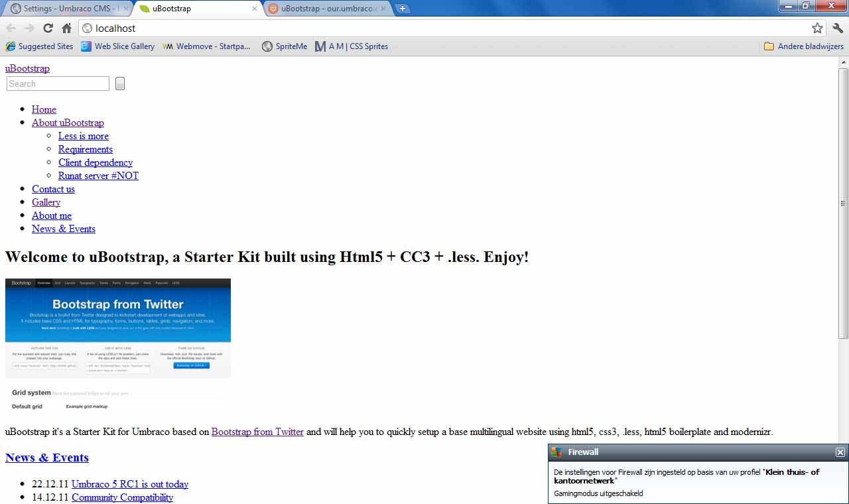The height and width of the screenshot is (504, 849).
Task: Click the welcome heading text
Action: [267, 257]
